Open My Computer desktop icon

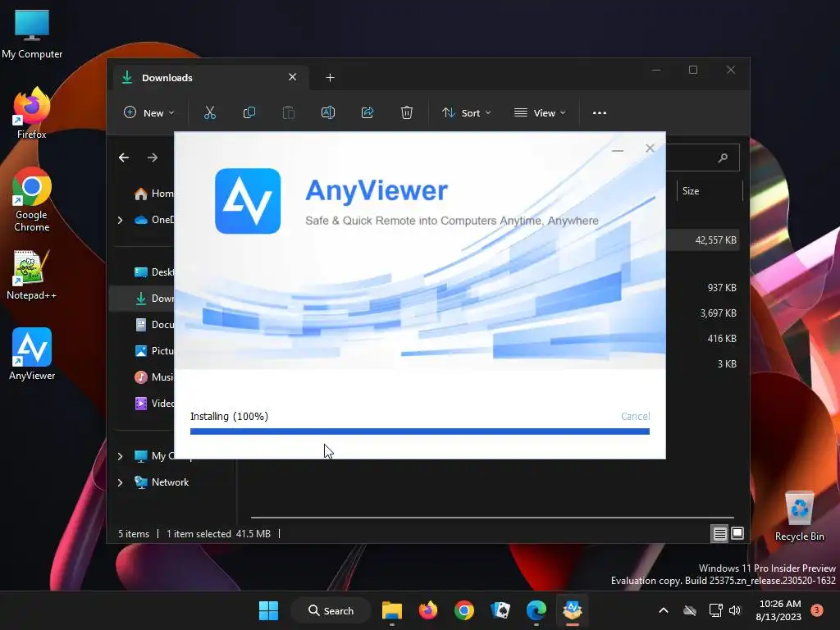coord(32,34)
